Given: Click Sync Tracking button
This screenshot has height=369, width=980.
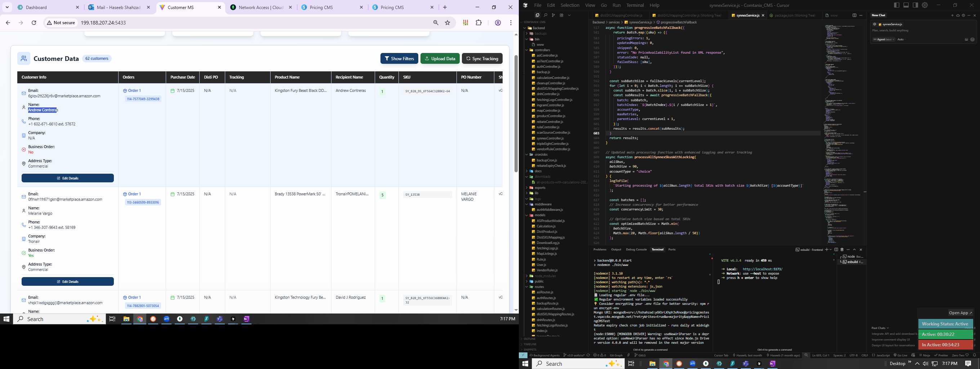Looking at the screenshot, I should (x=482, y=59).
